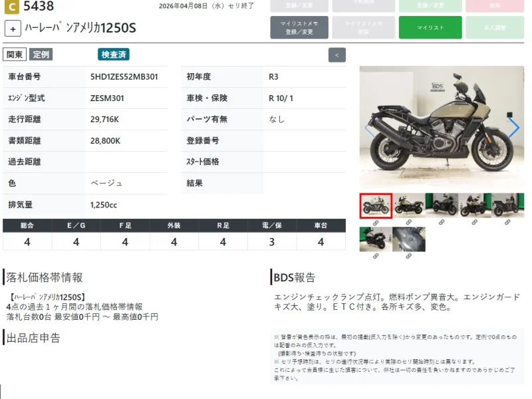Show the next photo with the right chevron
The width and height of the screenshot is (532, 399).
pyautogui.click(x=513, y=128)
